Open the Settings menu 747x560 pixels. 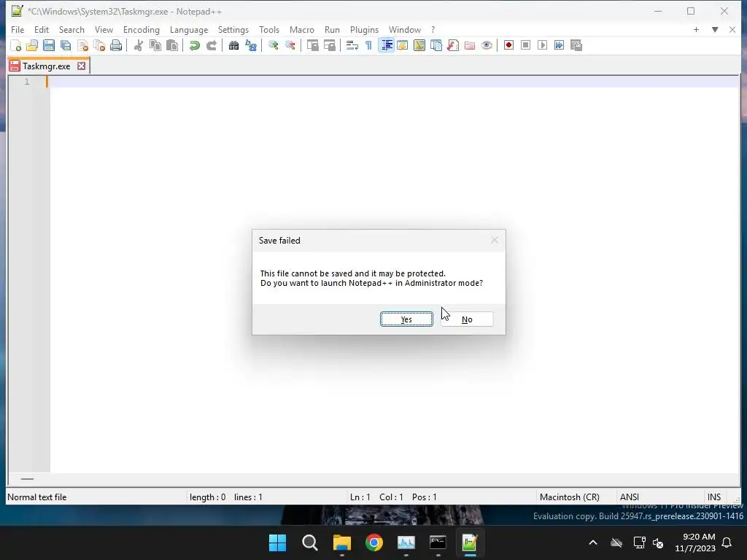(233, 29)
